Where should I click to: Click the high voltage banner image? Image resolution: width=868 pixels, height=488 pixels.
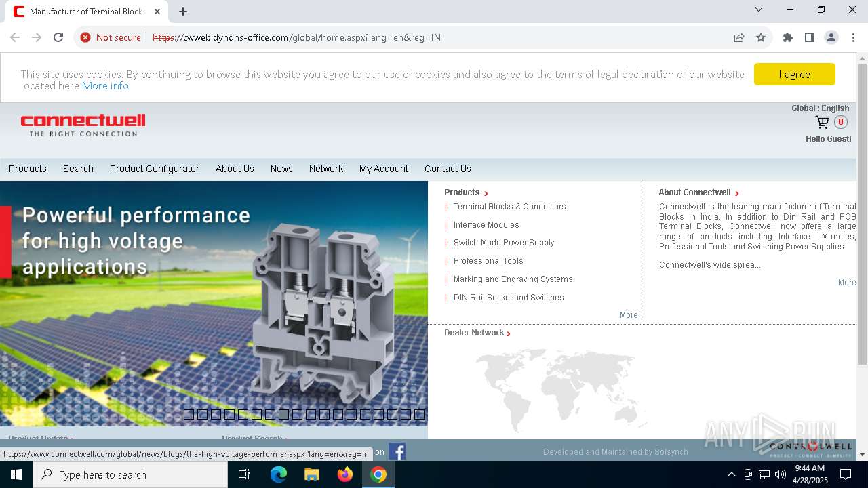pos(214,304)
